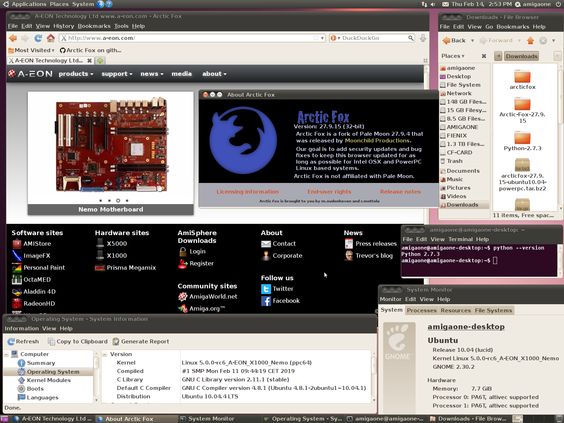The width and height of the screenshot is (564, 423).
Task: Open the Terminal menu in terminal window
Action: 460,239
